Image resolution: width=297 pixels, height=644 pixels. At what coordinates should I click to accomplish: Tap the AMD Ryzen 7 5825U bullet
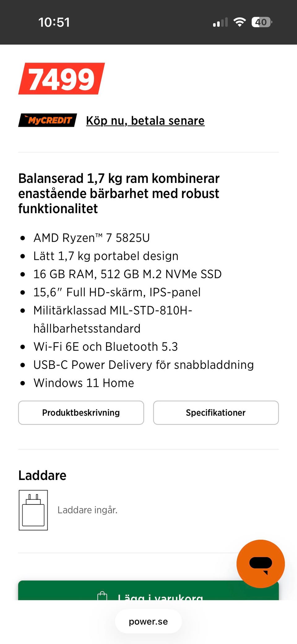pos(92,238)
